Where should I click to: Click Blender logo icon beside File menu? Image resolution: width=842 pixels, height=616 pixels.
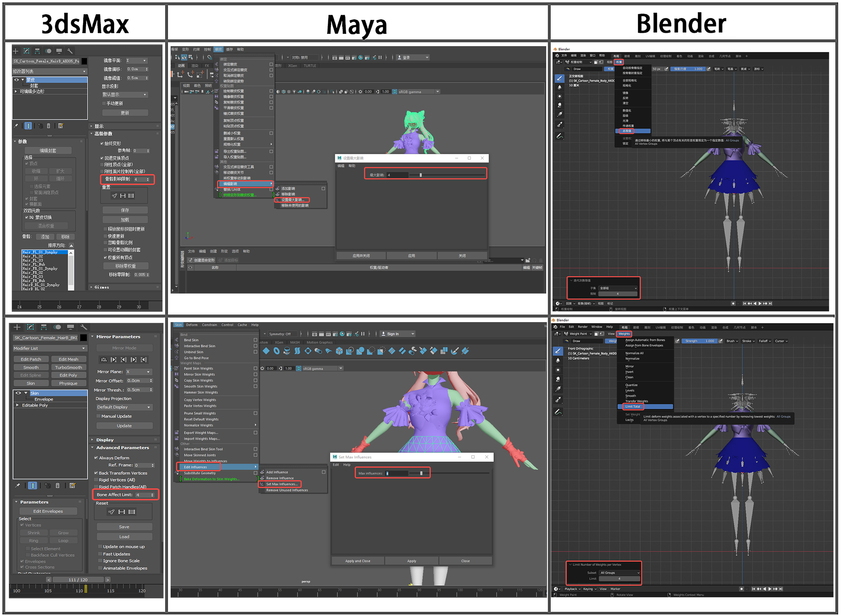pos(555,327)
